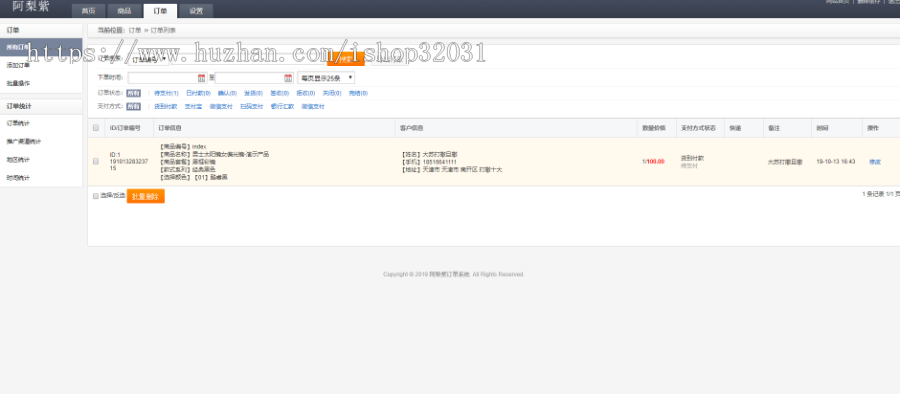The width and height of the screenshot is (900, 394).
Task: Filter orders by 完结(0) status
Action: point(358,93)
